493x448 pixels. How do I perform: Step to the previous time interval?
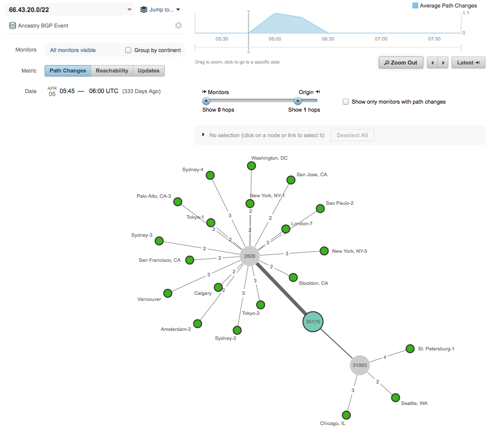pos(432,63)
